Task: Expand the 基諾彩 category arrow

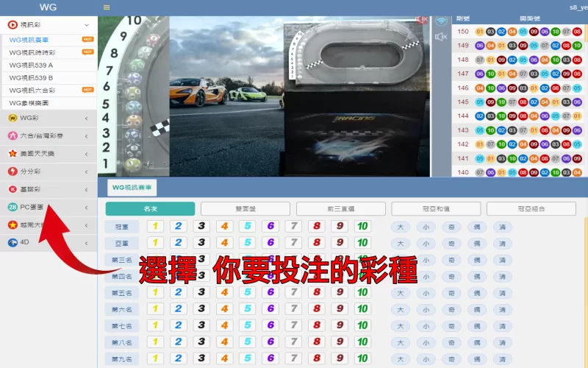Action: 87,189
